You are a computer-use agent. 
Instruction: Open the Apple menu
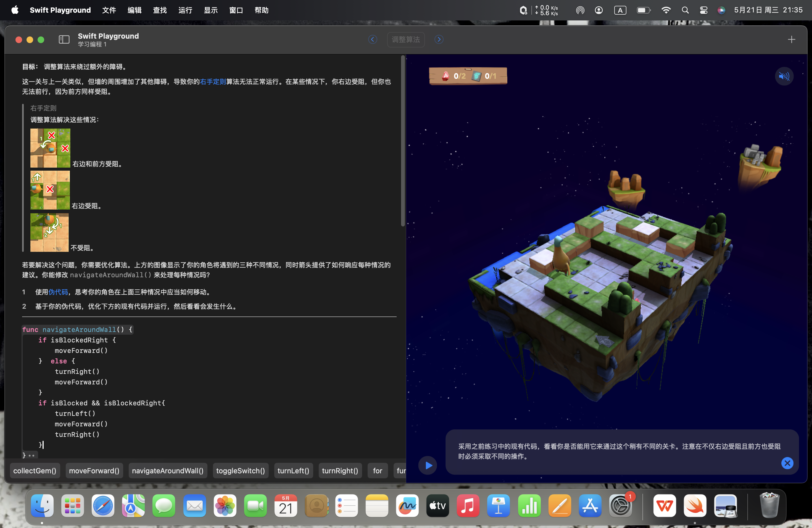[15, 10]
